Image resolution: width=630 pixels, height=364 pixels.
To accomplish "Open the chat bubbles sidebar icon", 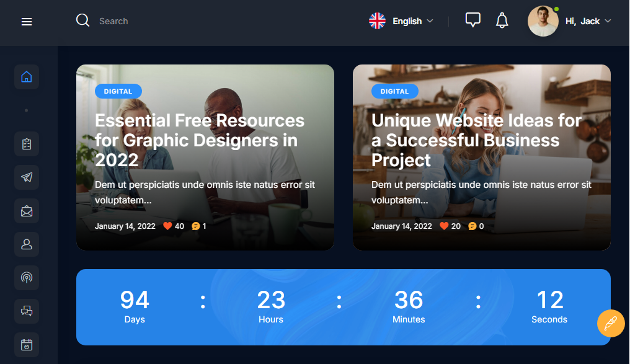I will 27,311.
